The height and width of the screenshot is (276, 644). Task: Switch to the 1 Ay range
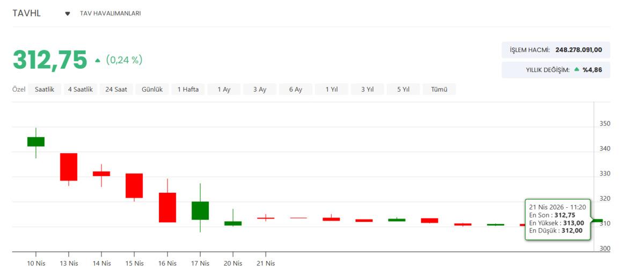click(224, 90)
